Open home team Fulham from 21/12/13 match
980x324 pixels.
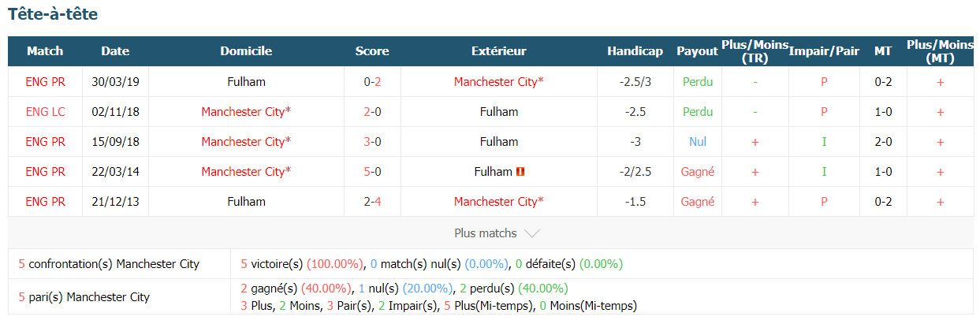click(246, 202)
